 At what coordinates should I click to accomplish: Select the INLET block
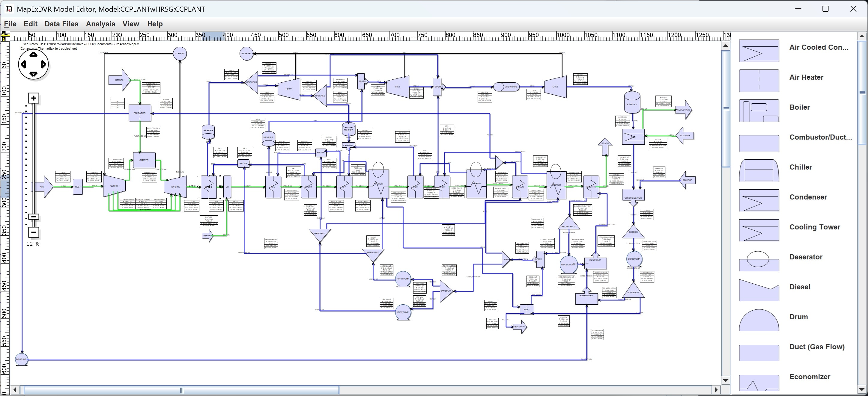(78, 187)
